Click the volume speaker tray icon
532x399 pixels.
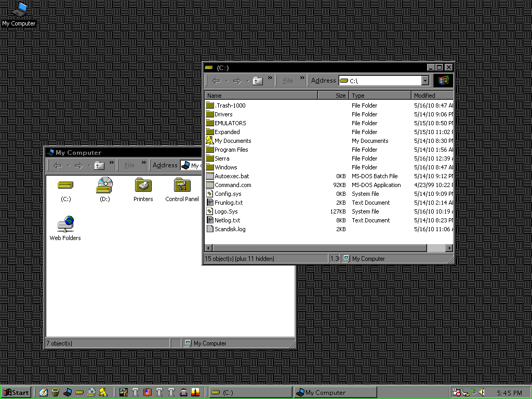pos(482,393)
